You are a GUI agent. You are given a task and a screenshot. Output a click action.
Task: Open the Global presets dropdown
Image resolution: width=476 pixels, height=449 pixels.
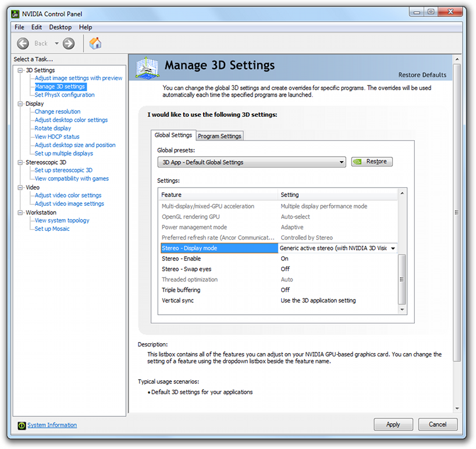point(251,162)
